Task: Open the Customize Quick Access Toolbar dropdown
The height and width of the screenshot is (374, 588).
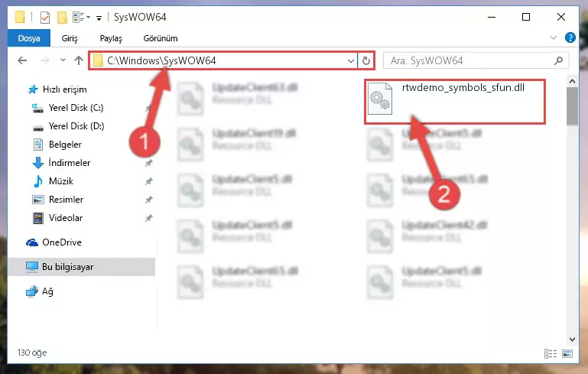Action: (x=99, y=18)
